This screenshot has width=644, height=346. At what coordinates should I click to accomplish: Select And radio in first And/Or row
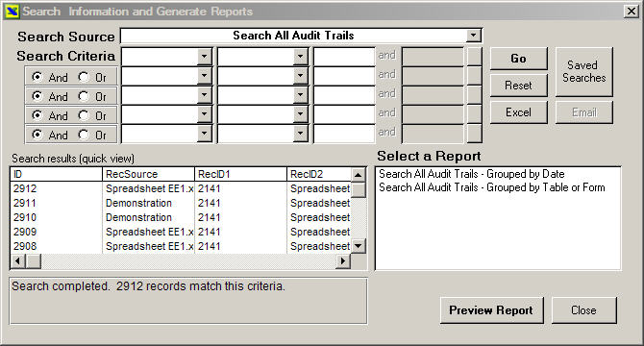click(37, 77)
